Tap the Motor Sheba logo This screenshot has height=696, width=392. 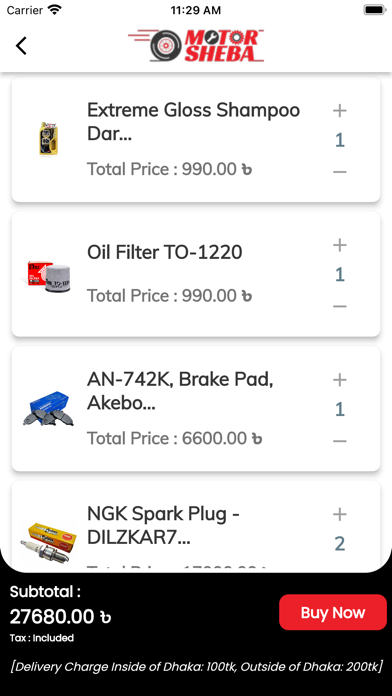tap(196, 45)
